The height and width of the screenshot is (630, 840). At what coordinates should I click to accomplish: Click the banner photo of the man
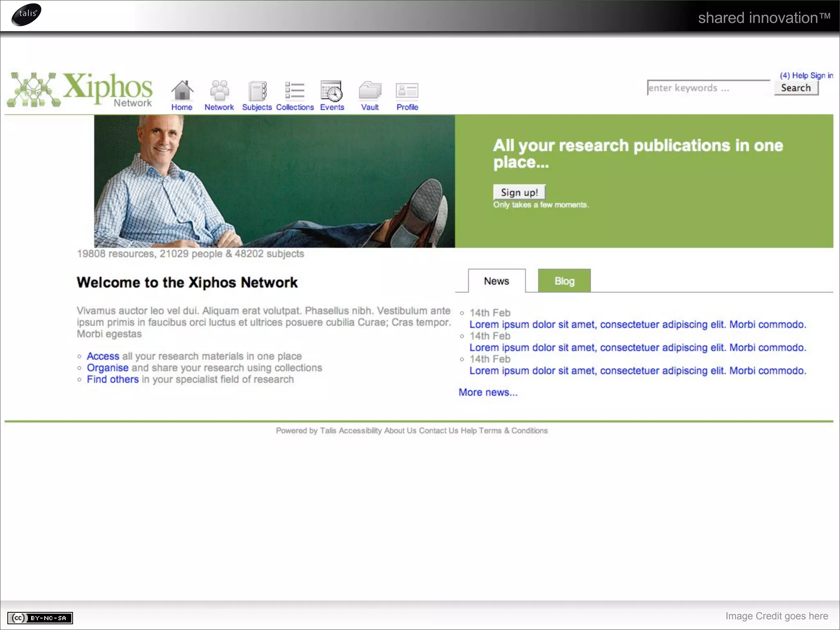(274, 181)
